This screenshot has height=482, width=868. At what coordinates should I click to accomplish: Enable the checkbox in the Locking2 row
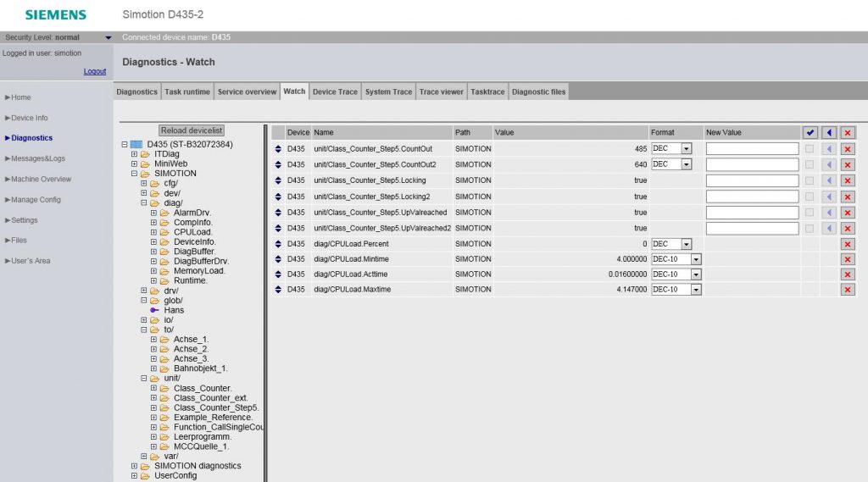click(810, 197)
